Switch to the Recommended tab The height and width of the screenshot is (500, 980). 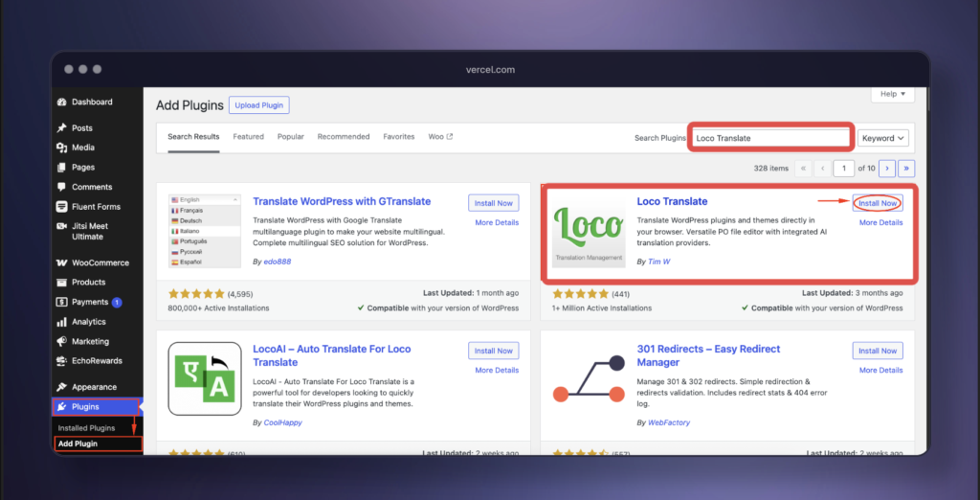pyautogui.click(x=344, y=136)
